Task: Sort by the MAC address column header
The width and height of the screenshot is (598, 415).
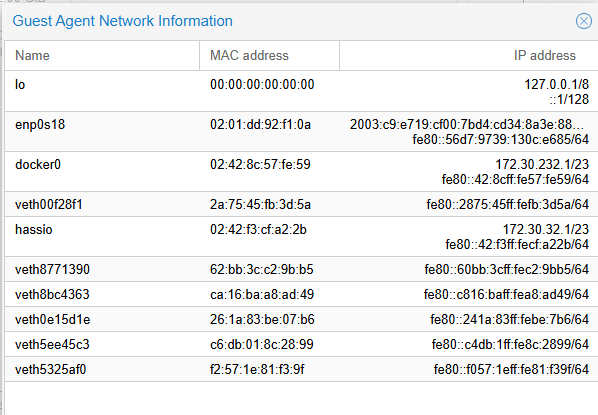Action: click(x=269, y=56)
